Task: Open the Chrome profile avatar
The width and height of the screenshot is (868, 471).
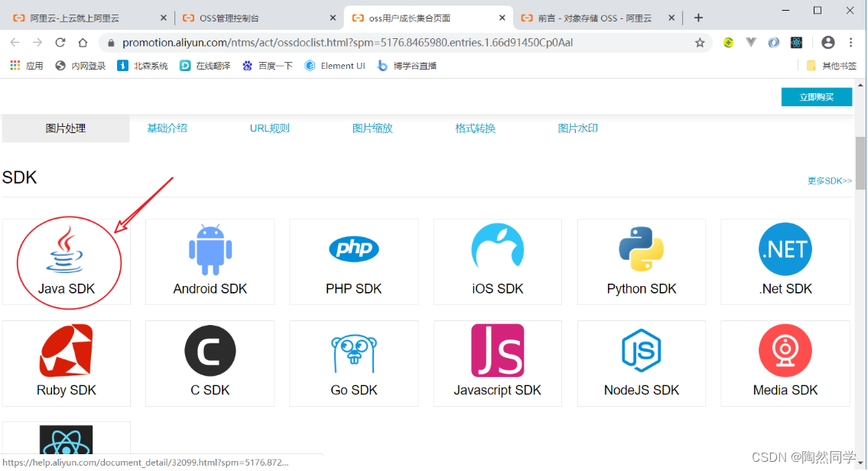Action: [828, 43]
